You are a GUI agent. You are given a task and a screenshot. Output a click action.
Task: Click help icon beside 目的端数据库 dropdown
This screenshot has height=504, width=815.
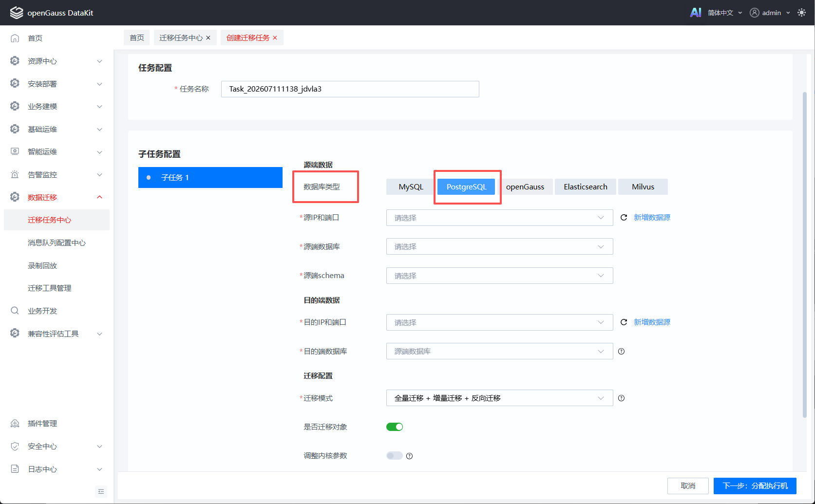622,352
